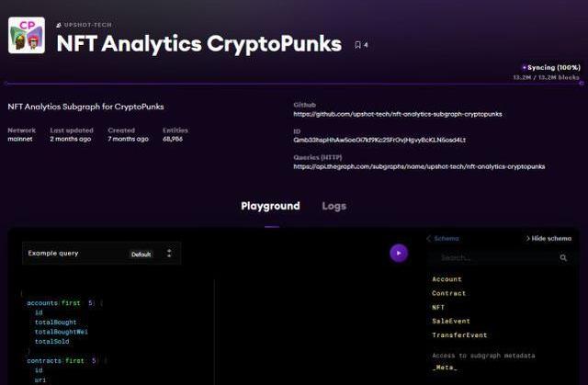Click the Queries HTTP endpoint URL

coord(419,166)
